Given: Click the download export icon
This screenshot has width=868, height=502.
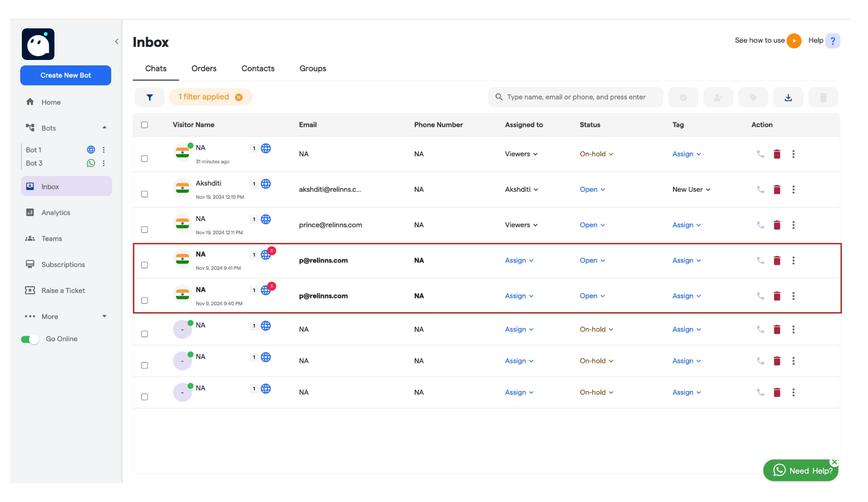Looking at the screenshot, I should (x=788, y=97).
